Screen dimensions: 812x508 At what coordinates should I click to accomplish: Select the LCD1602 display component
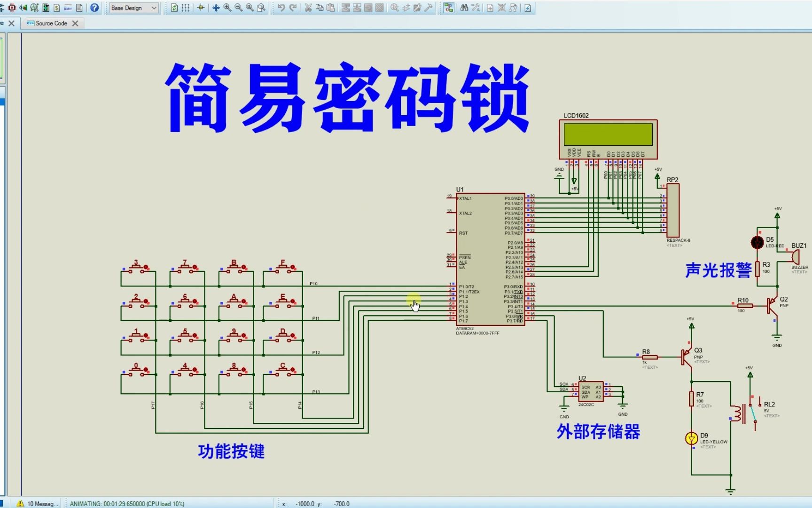tap(608, 139)
